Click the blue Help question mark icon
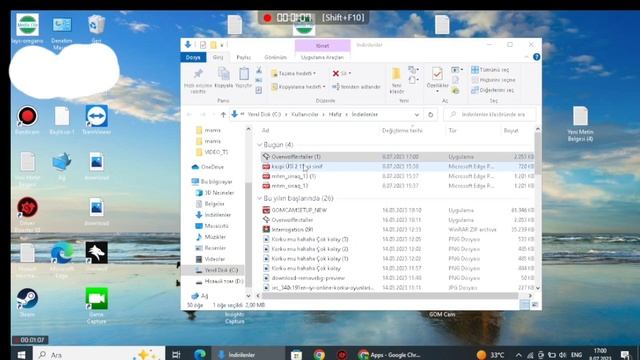The image size is (640, 360). click(537, 57)
